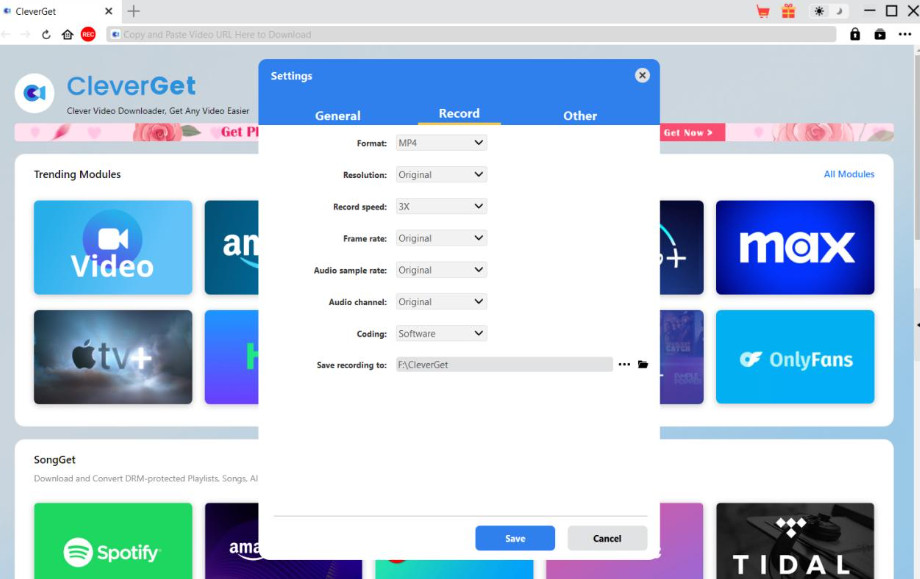Switch to light theme sun icon
The height and width of the screenshot is (579, 920).
coord(819,11)
